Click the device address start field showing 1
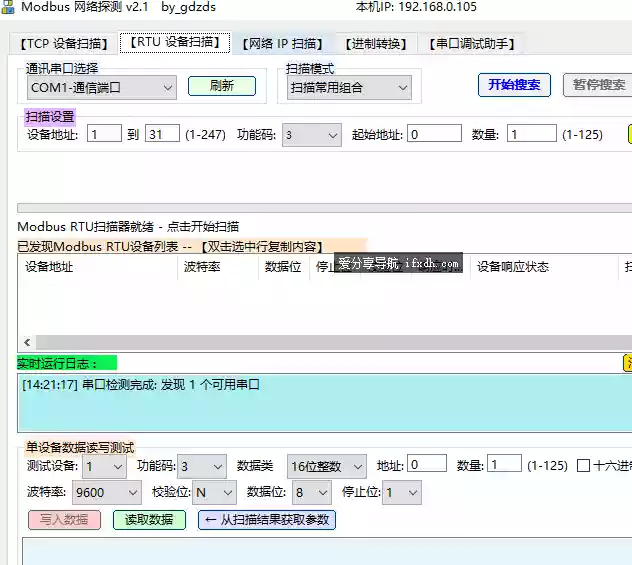The image size is (632, 565). point(104,134)
